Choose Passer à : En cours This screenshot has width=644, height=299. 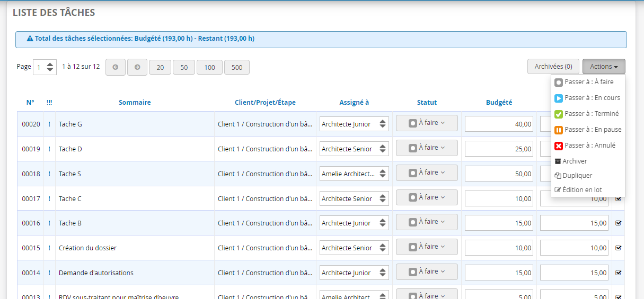click(x=588, y=98)
